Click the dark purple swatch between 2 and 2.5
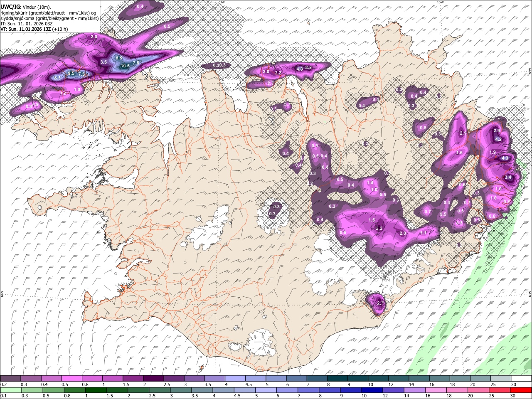Image resolution: width=532 pixels, height=399 pixels. [x=153, y=379]
